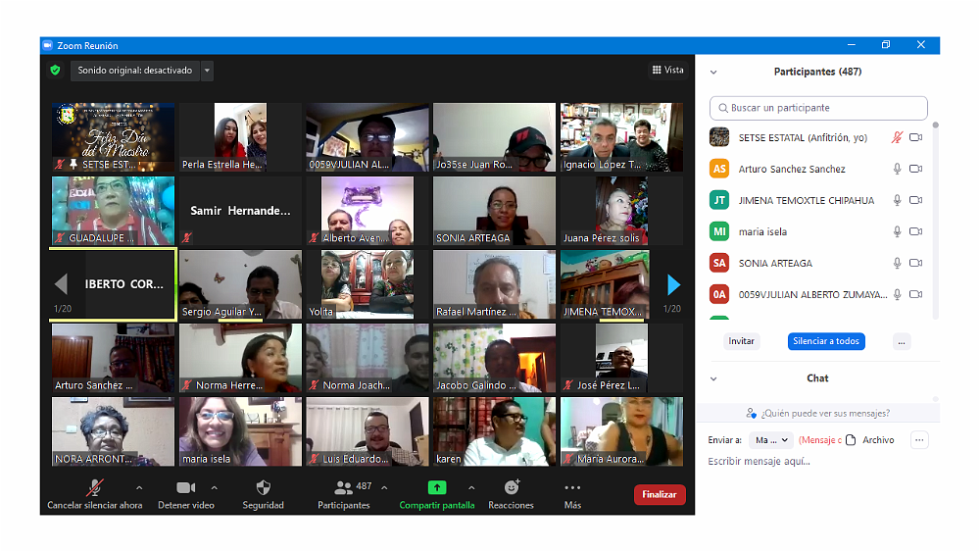This screenshot has width=980, height=552.
Task: Click the Buscar un participante search field
Action: click(818, 108)
